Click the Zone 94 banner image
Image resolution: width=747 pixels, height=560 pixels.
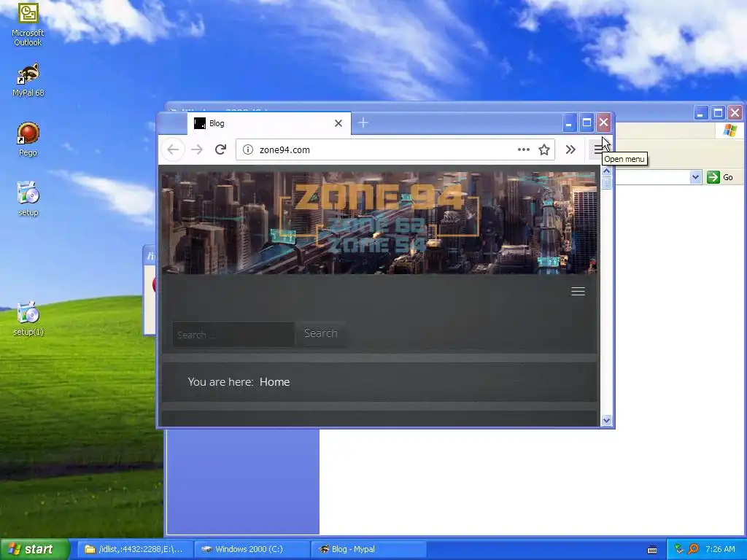(379, 222)
